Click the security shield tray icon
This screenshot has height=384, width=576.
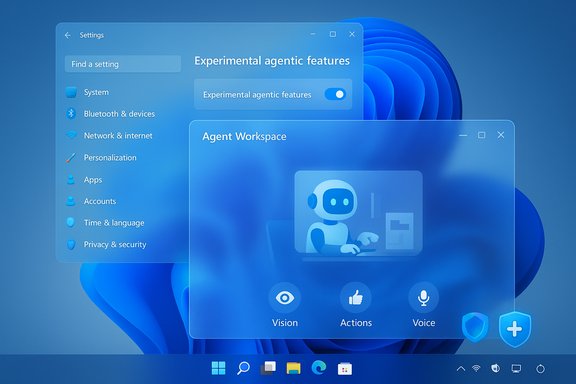coord(496,368)
